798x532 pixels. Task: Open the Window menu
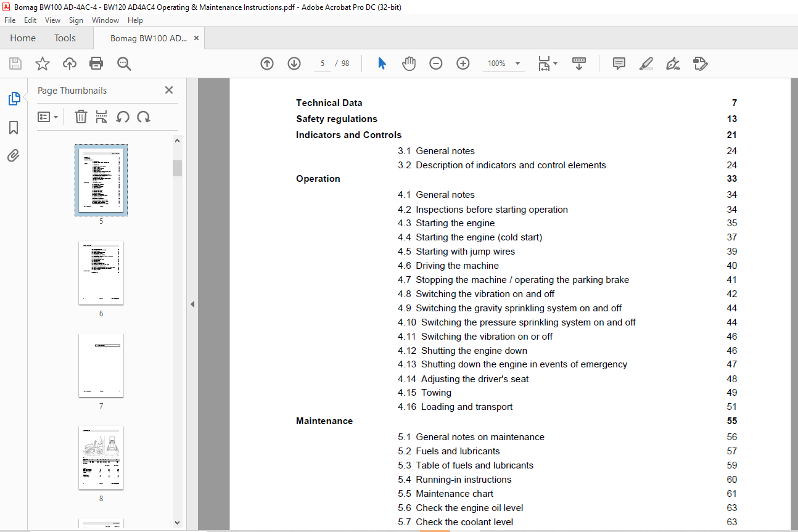coord(105,20)
